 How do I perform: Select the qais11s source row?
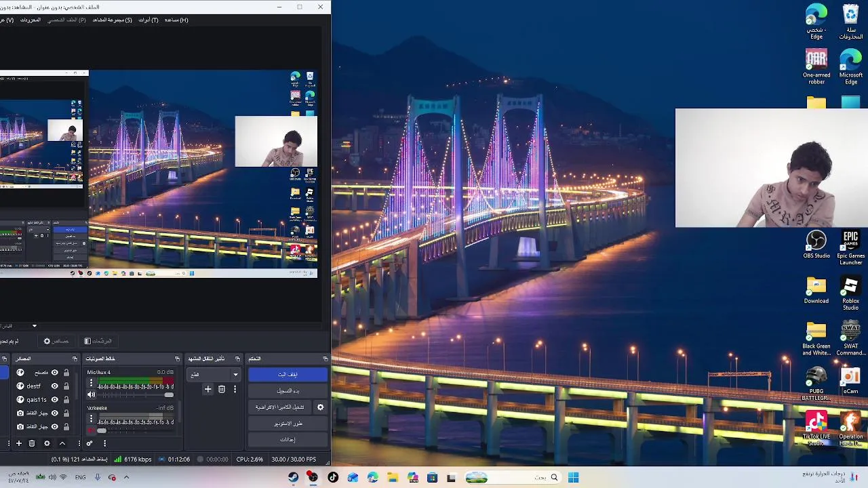(x=43, y=399)
